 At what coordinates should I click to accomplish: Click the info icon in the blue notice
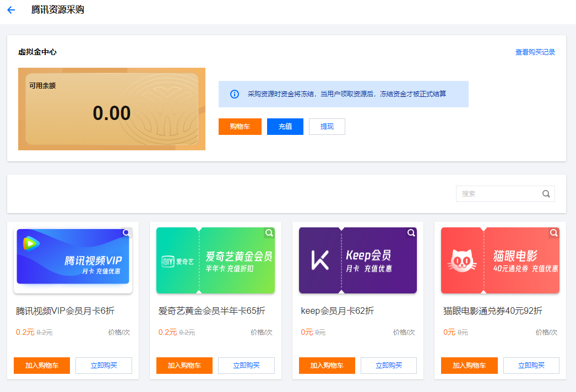[235, 94]
